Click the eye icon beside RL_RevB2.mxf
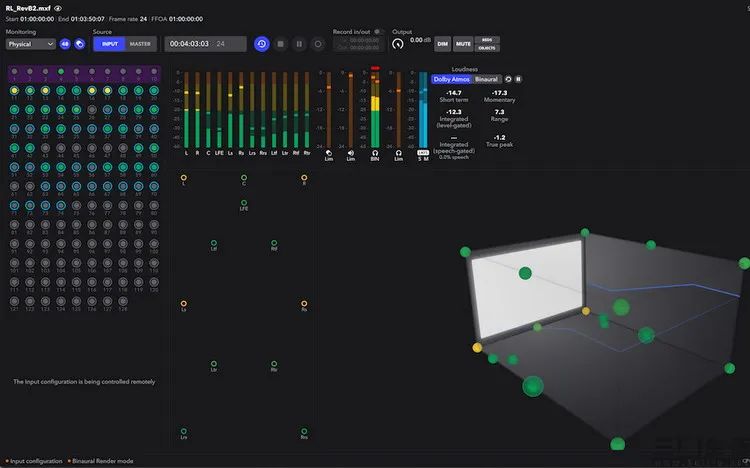Screen dimensions: 750x468 pos(58,7)
